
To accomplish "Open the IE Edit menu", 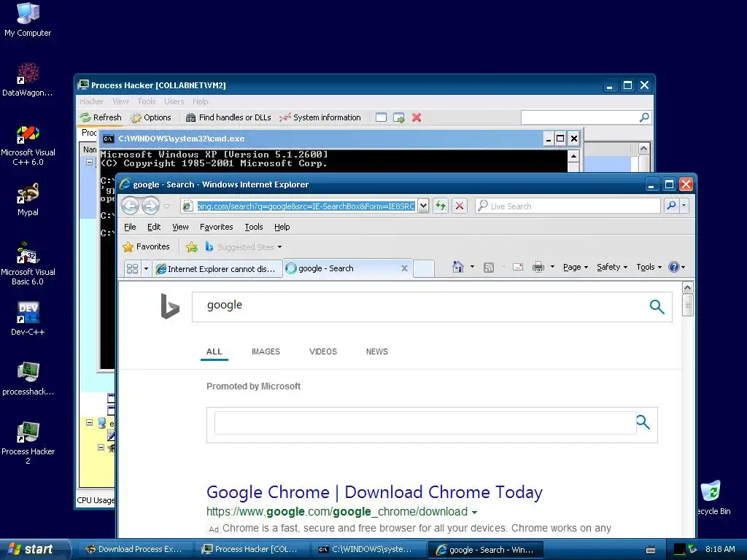I will click(x=154, y=227).
